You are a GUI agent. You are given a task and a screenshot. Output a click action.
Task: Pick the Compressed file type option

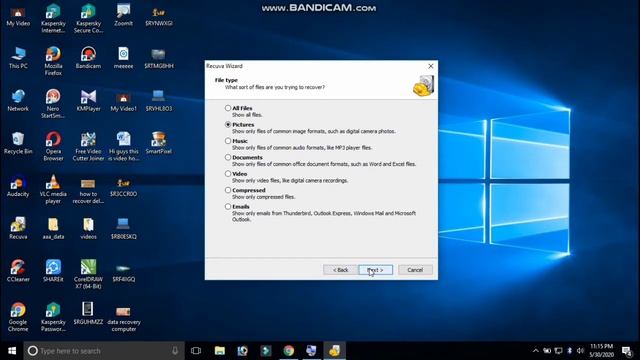[x=228, y=190]
